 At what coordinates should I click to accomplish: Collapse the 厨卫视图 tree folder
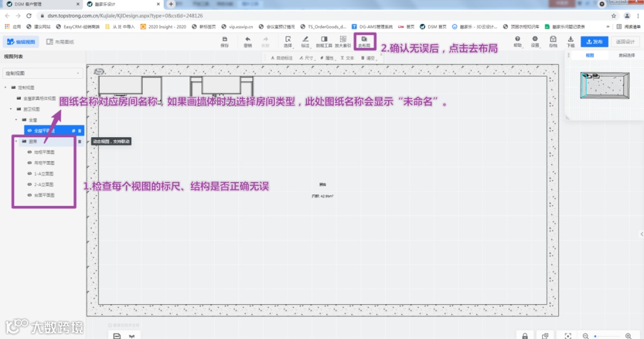pos(11,109)
